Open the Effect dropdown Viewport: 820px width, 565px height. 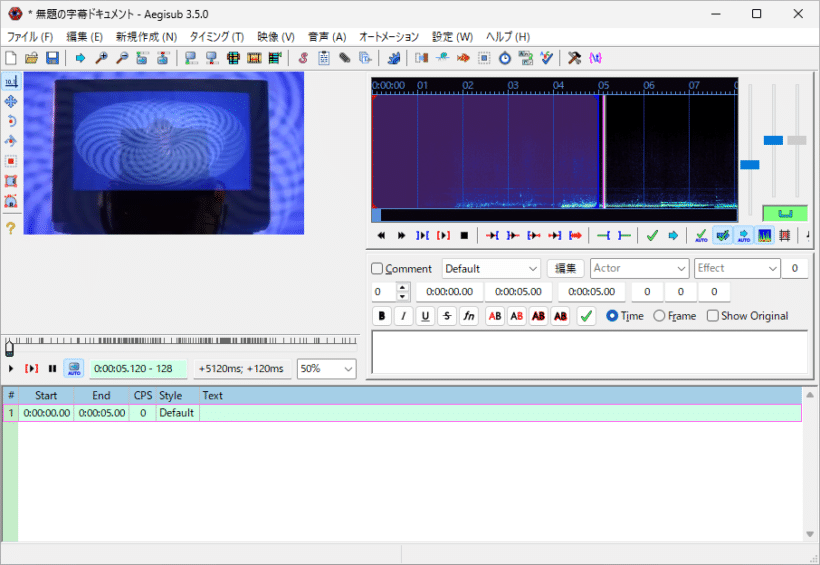click(737, 268)
